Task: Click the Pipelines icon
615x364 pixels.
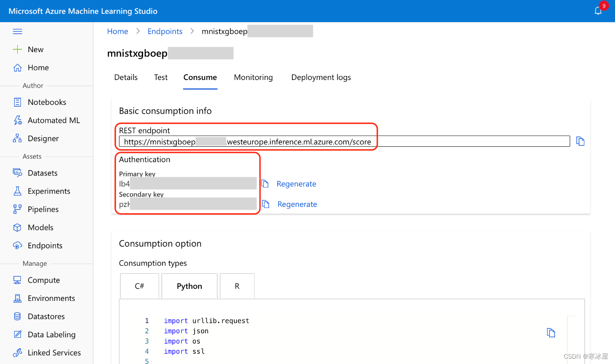Action: click(17, 209)
